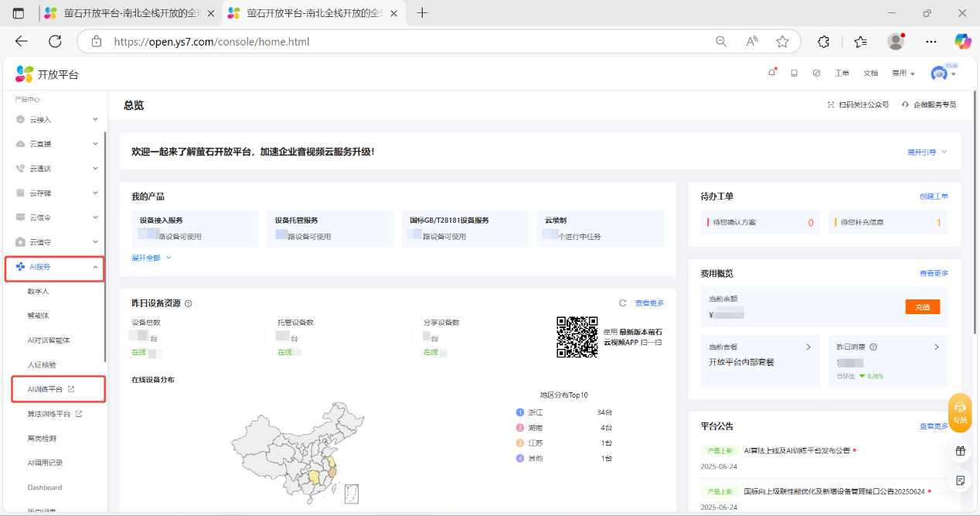Click 查看更多 in 费用概览
This screenshot has height=516, width=980.
tap(934, 273)
